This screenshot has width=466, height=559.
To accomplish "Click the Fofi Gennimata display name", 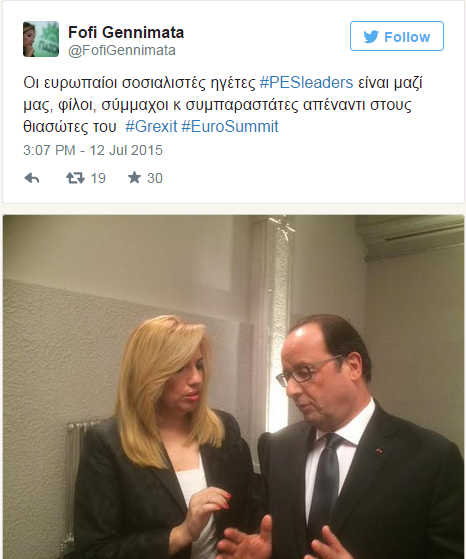I will [126, 32].
